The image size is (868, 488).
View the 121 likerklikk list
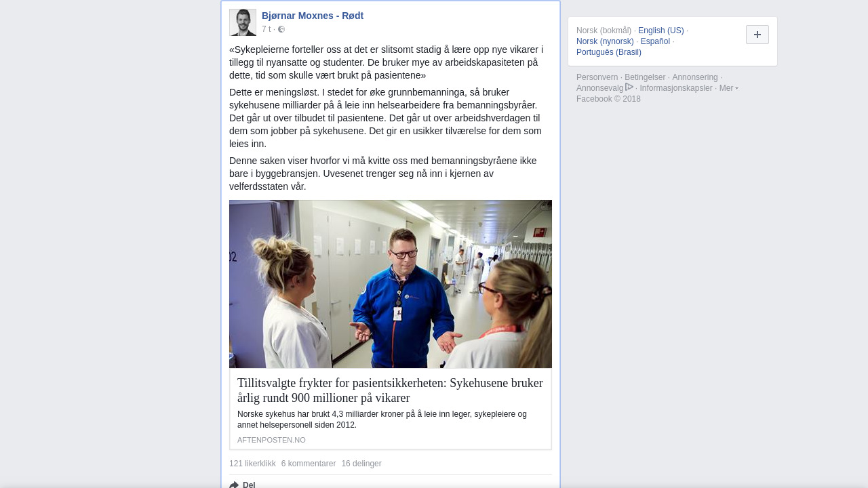[x=252, y=464]
